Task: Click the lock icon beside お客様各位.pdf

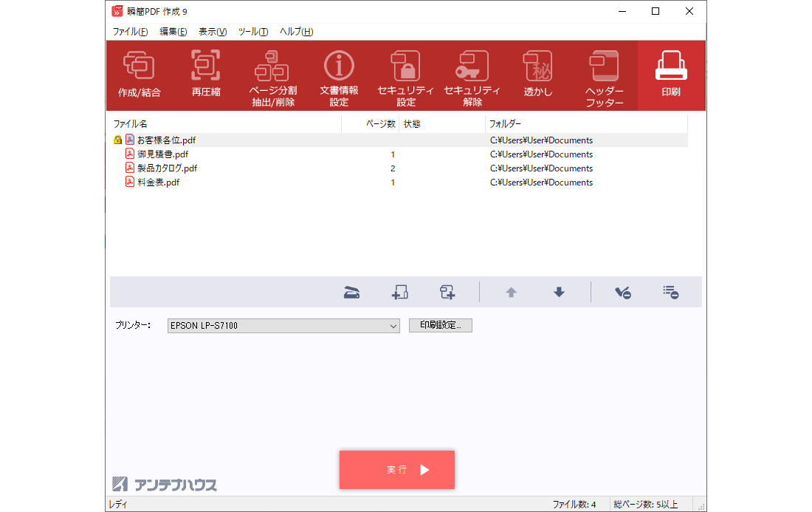Action: tap(117, 140)
